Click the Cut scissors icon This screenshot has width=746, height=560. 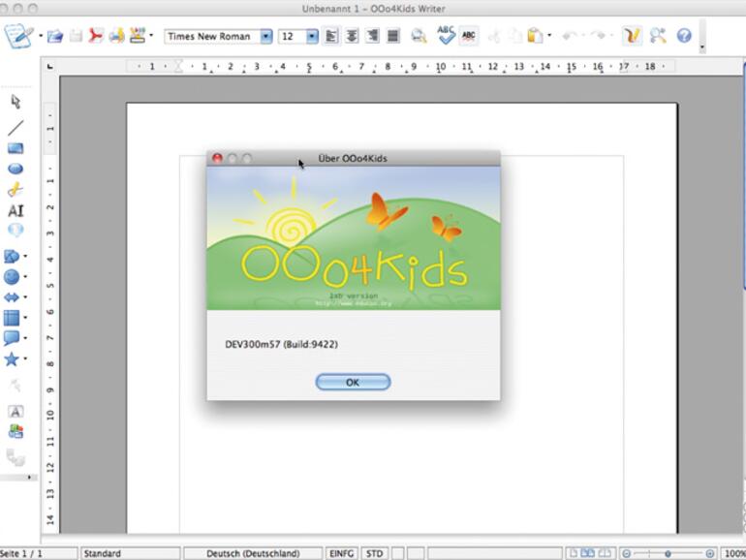pyautogui.click(x=494, y=36)
